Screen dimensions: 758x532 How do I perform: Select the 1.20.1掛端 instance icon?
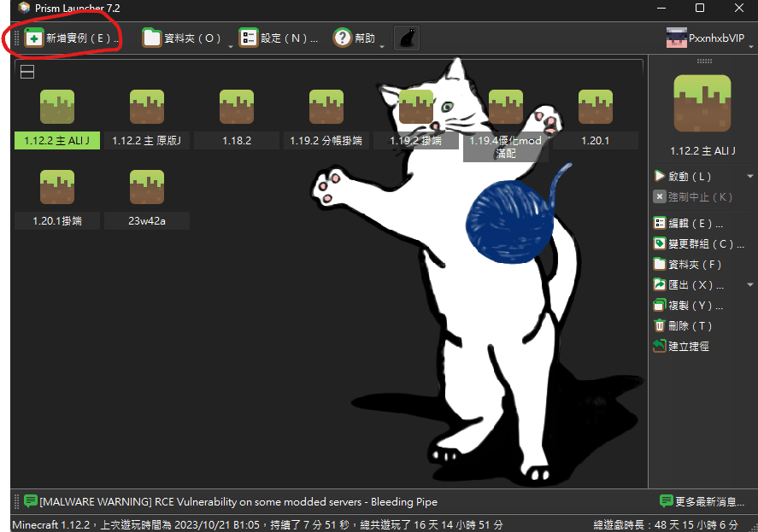(57, 188)
